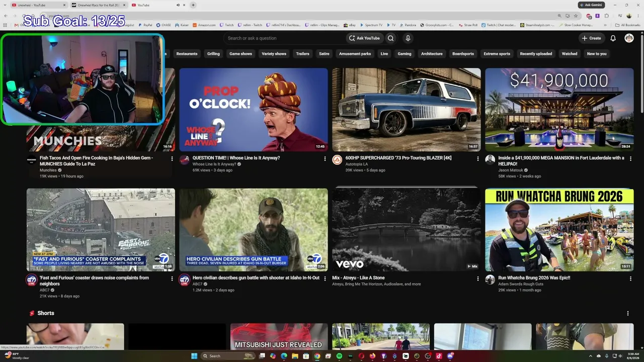Filter by the Boardsports chip
Viewport: 644px width, 362px height.
click(x=463, y=54)
